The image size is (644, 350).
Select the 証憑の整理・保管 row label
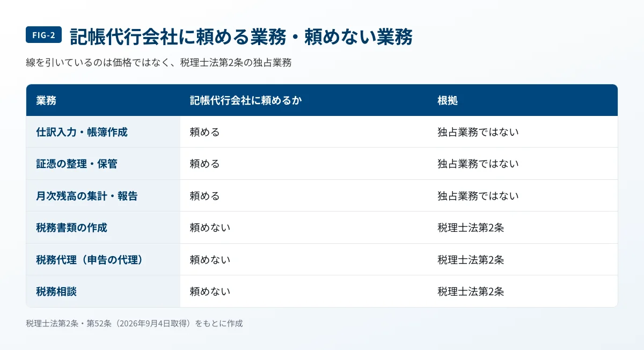click(x=77, y=164)
